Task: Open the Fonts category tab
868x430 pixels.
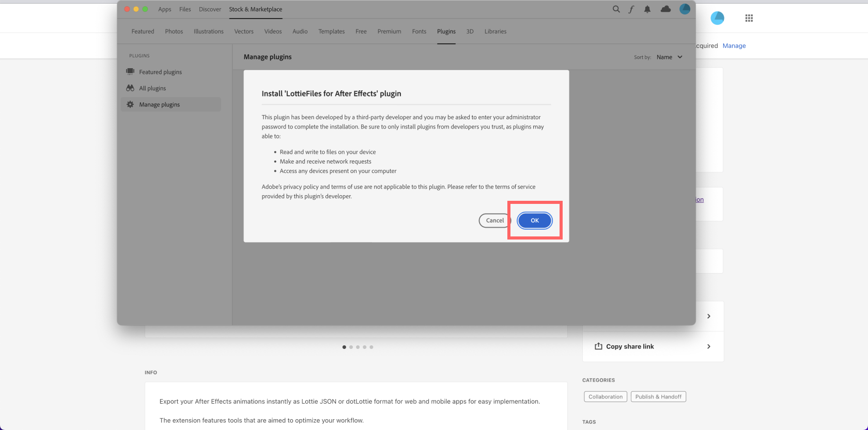Action: pyautogui.click(x=419, y=31)
